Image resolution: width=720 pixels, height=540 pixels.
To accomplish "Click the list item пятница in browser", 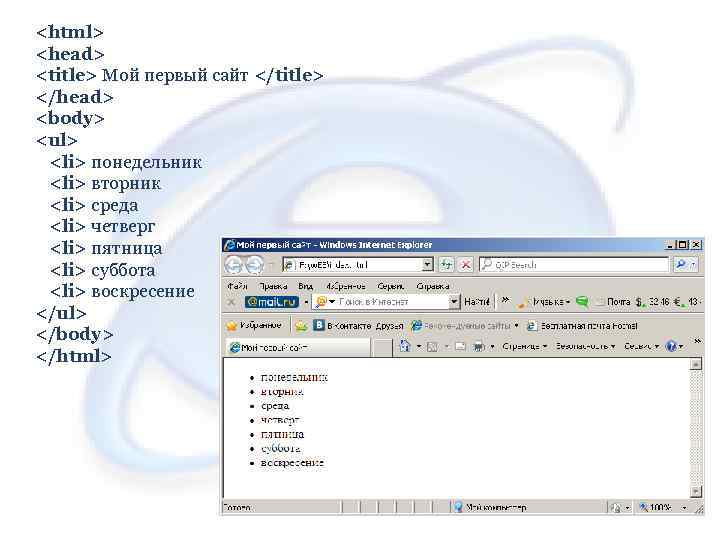I will point(282,434).
